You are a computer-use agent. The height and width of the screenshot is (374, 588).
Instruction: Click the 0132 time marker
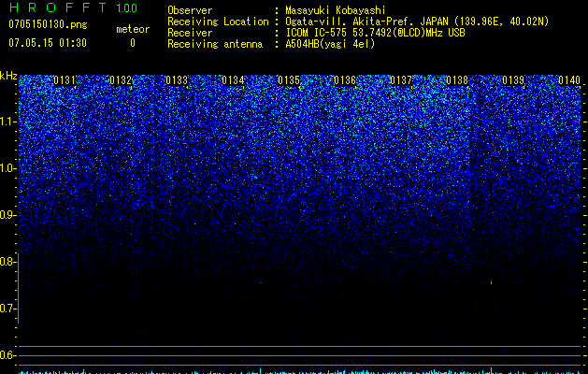pos(121,80)
